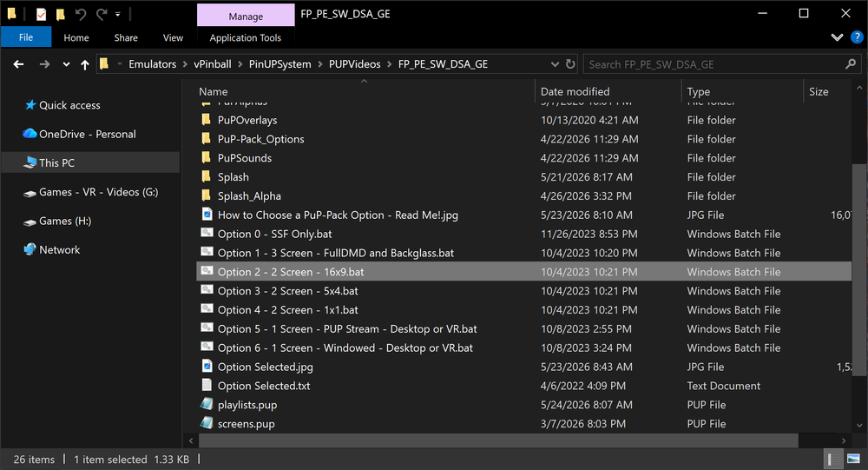The image size is (868, 470).
Task: Click the search magnifier icon
Action: (851, 64)
